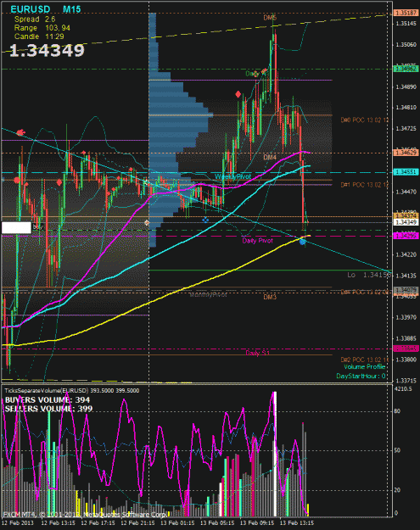Click the MonthlyPivot label

point(208,295)
